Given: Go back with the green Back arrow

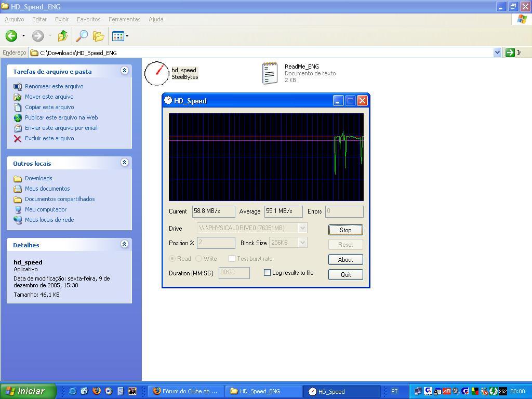Looking at the screenshot, I should point(11,36).
